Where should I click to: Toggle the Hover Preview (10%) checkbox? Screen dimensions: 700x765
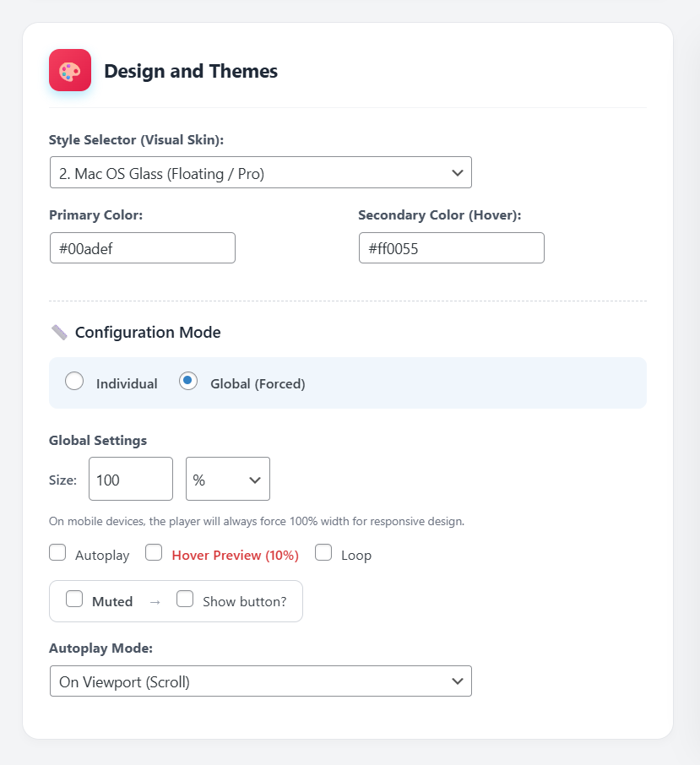tap(154, 553)
